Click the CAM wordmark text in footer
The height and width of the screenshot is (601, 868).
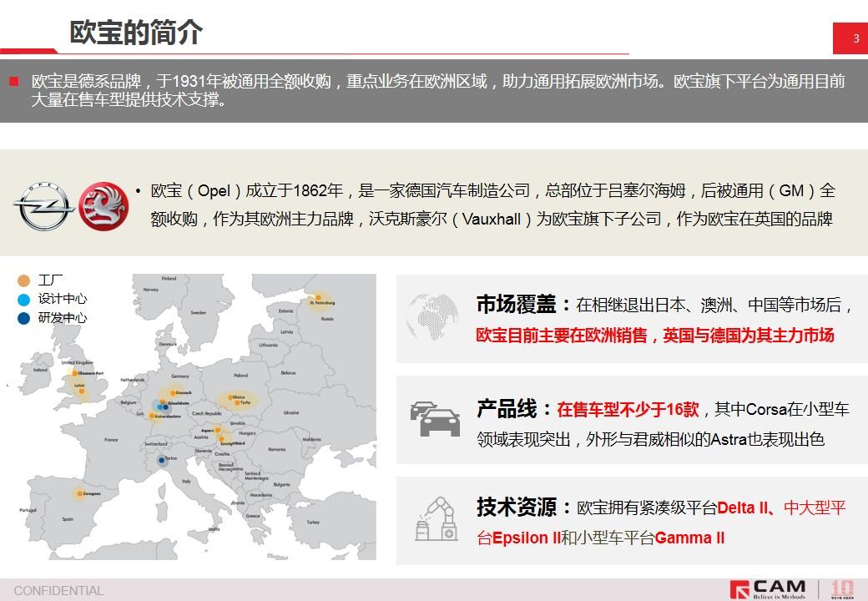(780, 586)
